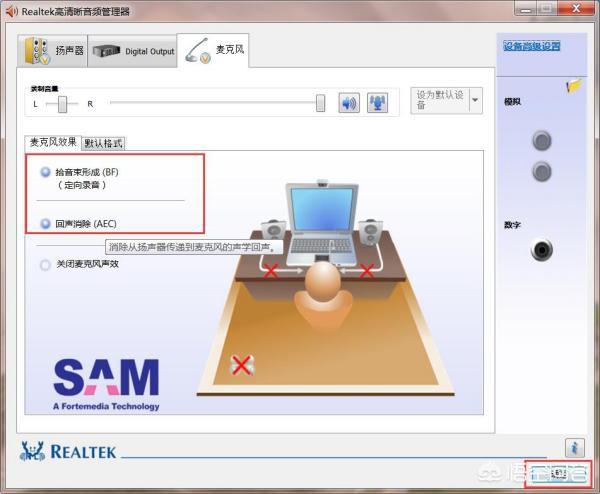The image size is (600, 494).
Task: Click the Realtek crab logo
Action: coord(32,451)
